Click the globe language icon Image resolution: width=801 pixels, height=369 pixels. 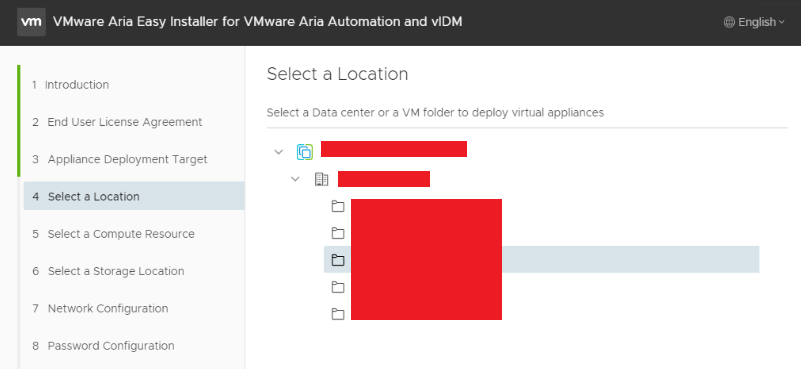(x=729, y=22)
